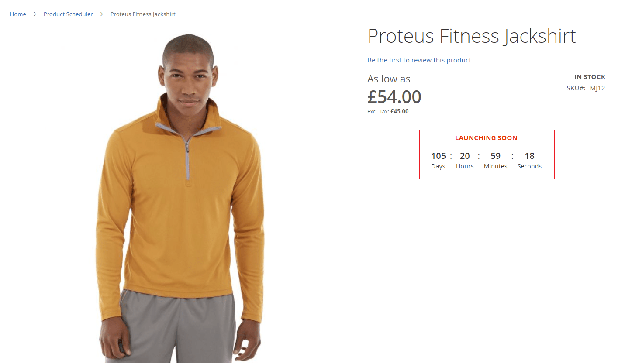
Task: Click the LAUNCHING SOON heading
Action: point(486,138)
